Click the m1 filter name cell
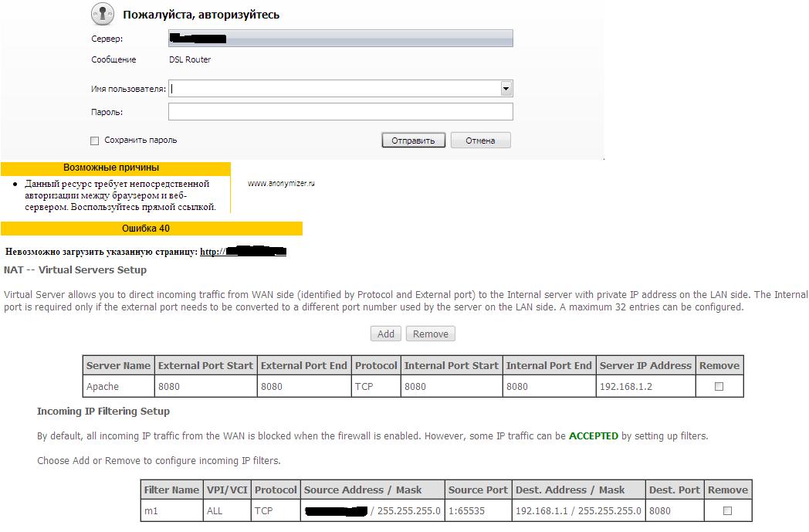This screenshot has height=532, width=809. (x=171, y=510)
